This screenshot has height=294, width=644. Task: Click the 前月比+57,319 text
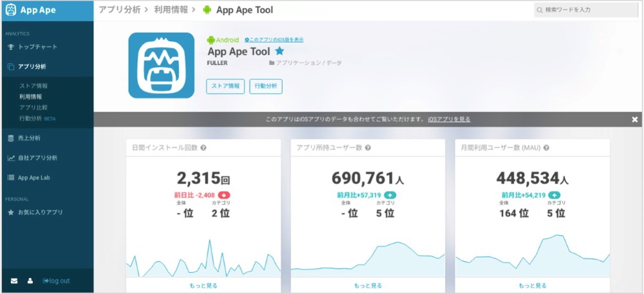pos(359,195)
